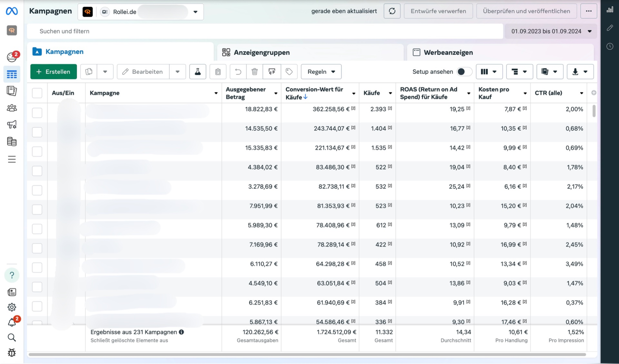Check the row with 5.989,30 € spend

click(37, 229)
